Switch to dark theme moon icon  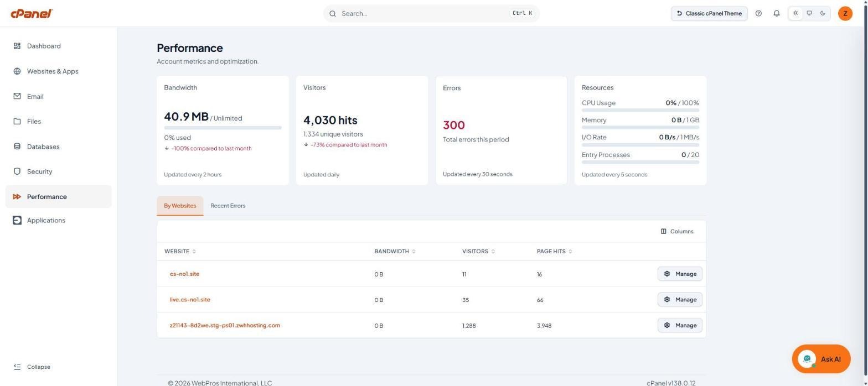point(823,13)
